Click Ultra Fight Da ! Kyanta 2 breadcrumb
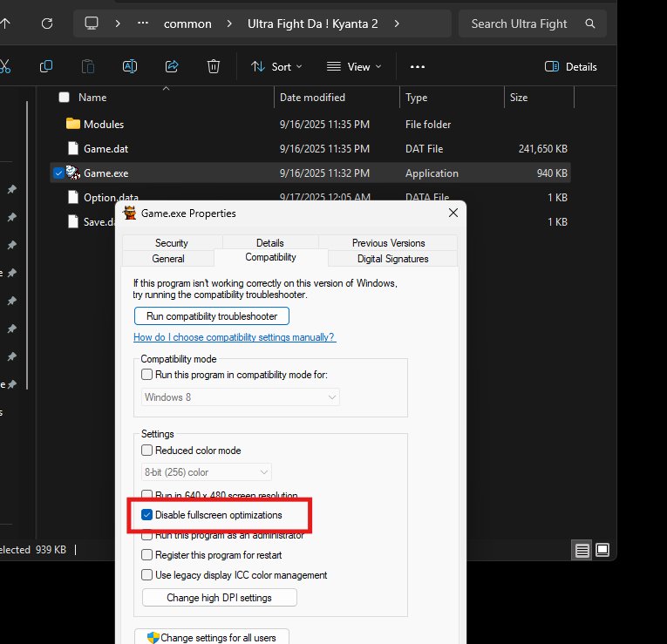Image resolution: width=667 pixels, height=644 pixels. [x=313, y=24]
